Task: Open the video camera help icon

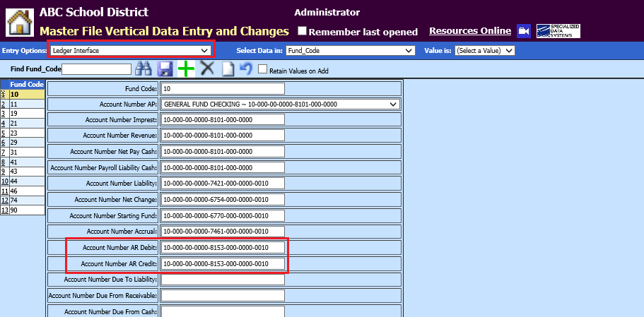Action: pyautogui.click(x=524, y=31)
